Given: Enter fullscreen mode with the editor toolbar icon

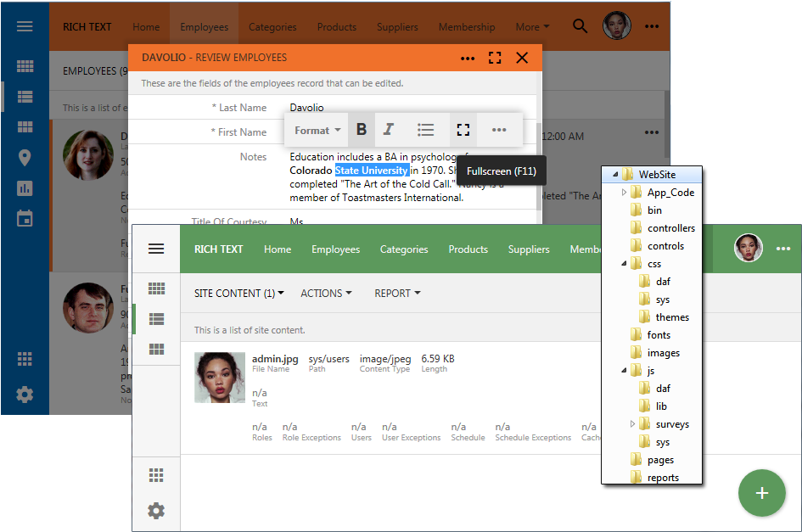Looking at the screenshot, I should tap(462, 130).
